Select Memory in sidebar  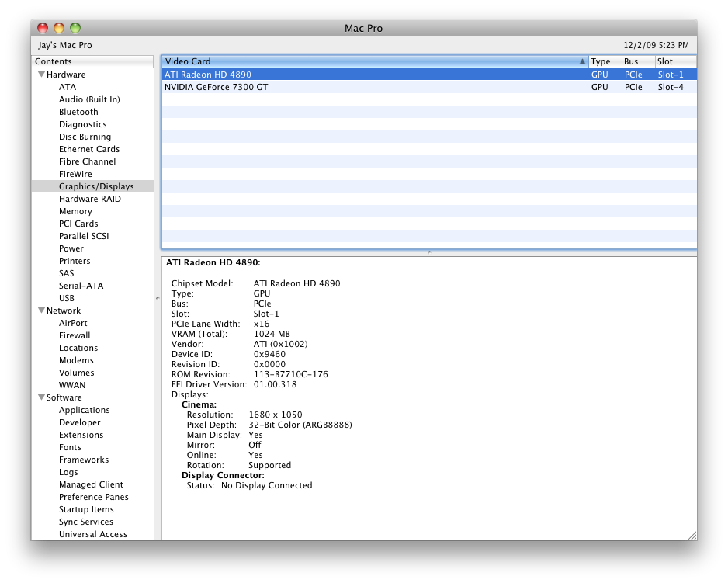tap(75, 211)
